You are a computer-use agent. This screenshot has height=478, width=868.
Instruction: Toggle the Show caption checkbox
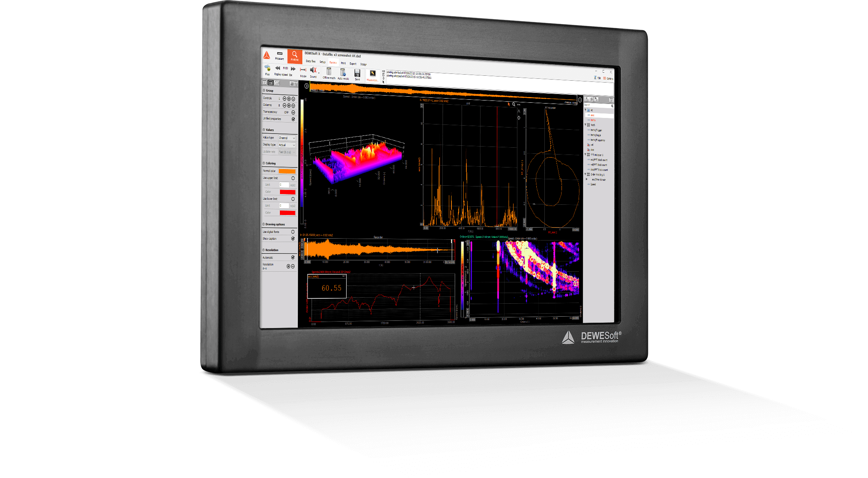pos(293,239)
